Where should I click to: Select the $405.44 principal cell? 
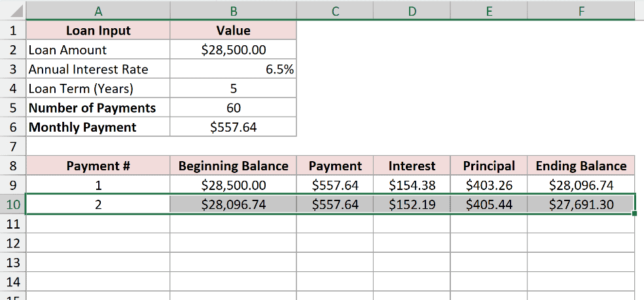coord(489,204)
